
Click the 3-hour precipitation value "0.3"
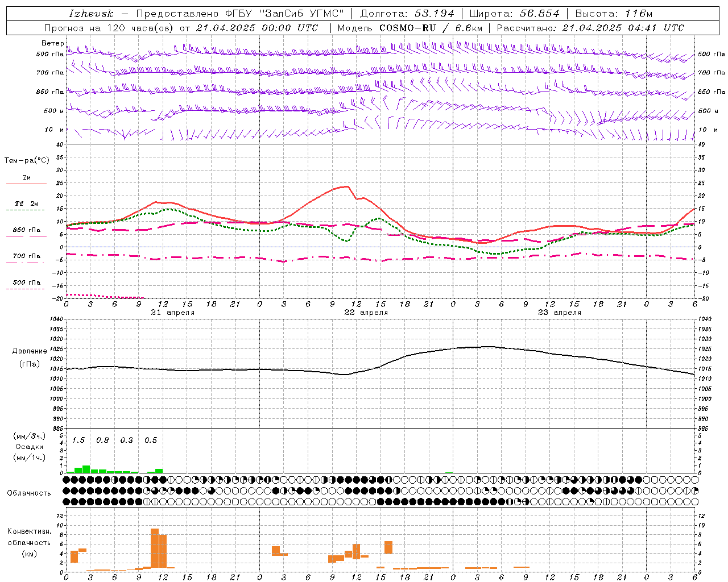(126, 440)
